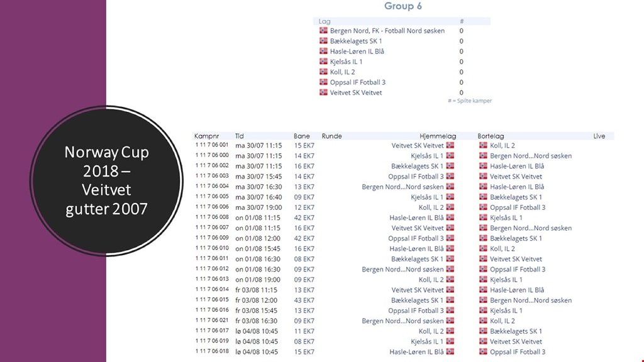Click home team flag in match 1 11 7 06 001
The width and height of the screenshot is (644, 362).
click(450, 145)
